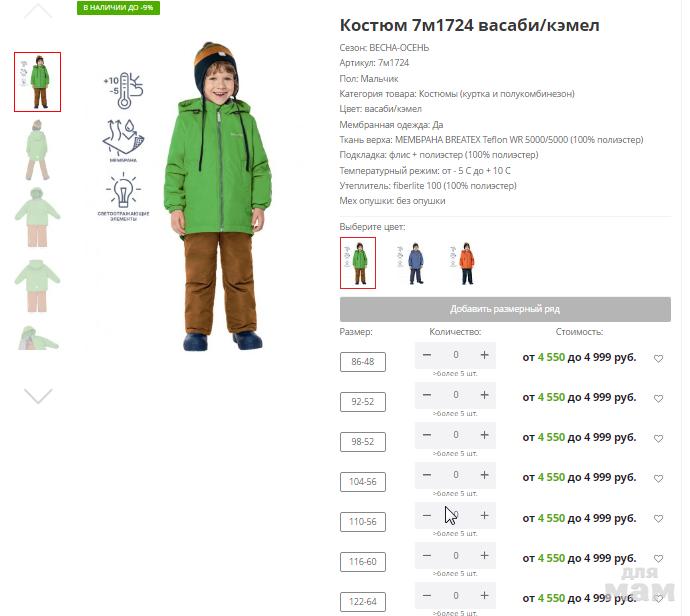
Task: Select the blue suit color option
Action: [x=412, y=263]
